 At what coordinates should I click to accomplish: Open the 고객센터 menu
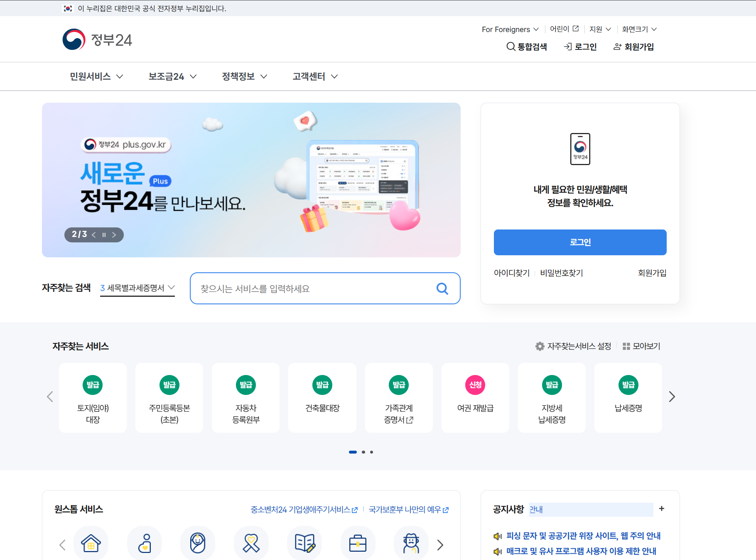tap(315, 76)
